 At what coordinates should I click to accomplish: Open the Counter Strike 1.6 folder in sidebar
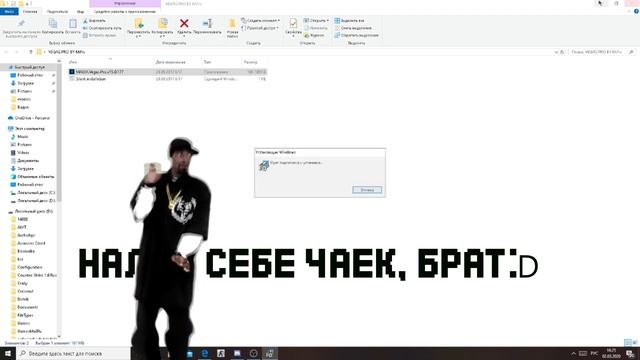coord(37,275)
